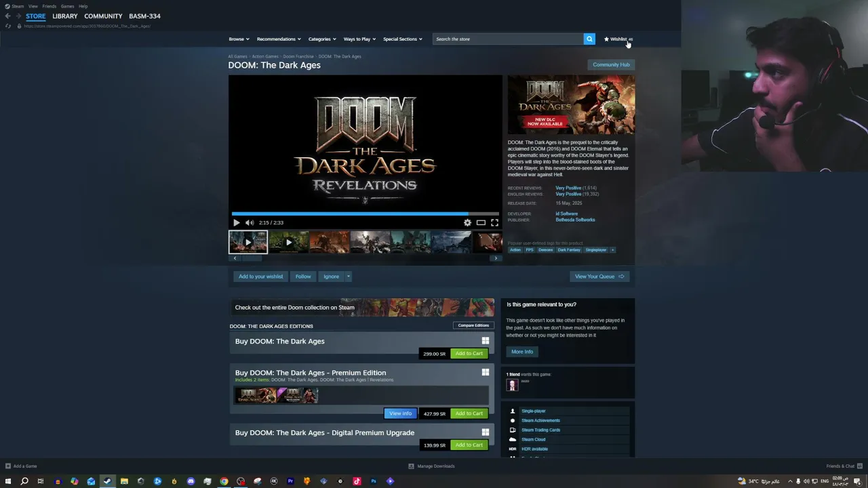Click inside the Search the store field
This screenshot has width=868, height=488.
[x=508, y=39]
